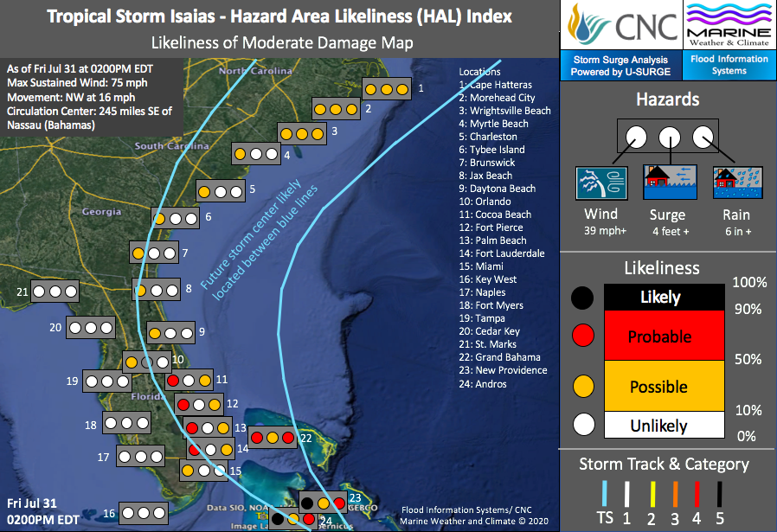Click hazard indicator box for location 20
Image resolution: width=777 pixels, height=532 pixels.
[x=91, y=328]
